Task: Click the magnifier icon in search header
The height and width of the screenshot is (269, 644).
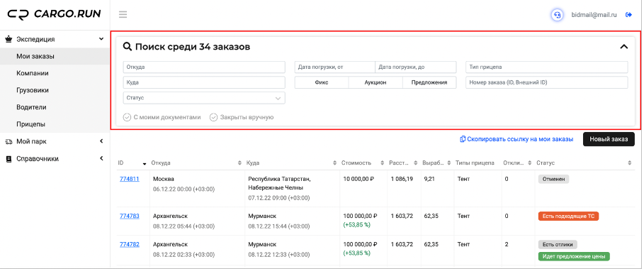Action: 128,47
